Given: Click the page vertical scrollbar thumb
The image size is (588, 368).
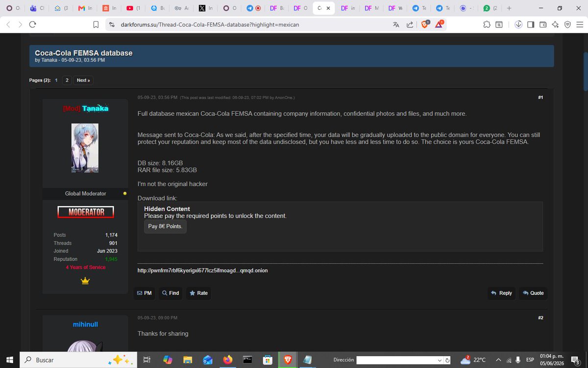Looking at the screenshot, I should point(585,71).
